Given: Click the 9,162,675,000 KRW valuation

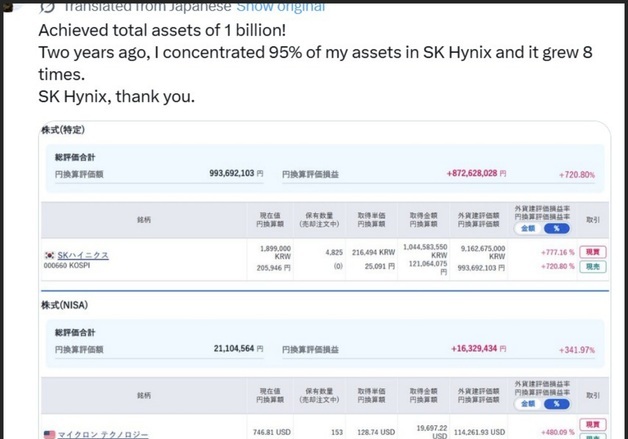Looking at the screenshot, I should [483, 252].
